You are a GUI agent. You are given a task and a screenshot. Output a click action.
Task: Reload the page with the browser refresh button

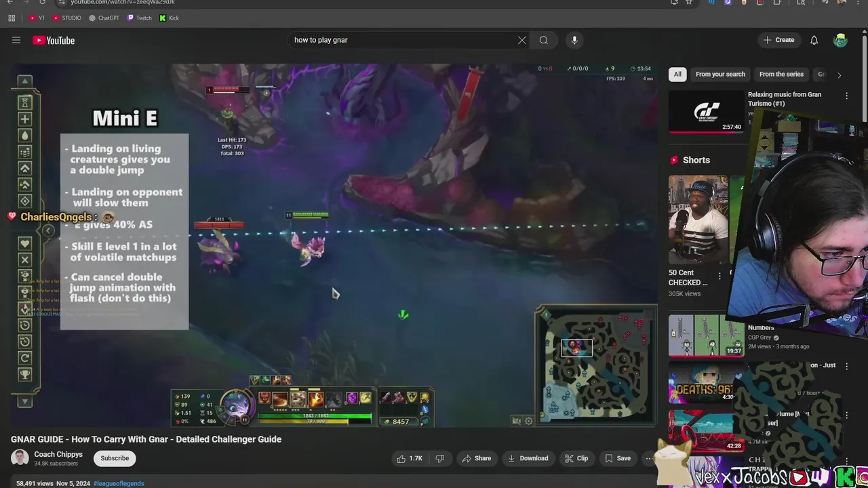click(x=42, y=2)
